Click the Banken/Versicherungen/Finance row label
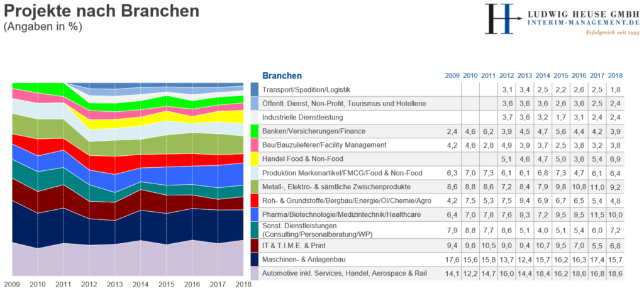 (x=313, y=131)
